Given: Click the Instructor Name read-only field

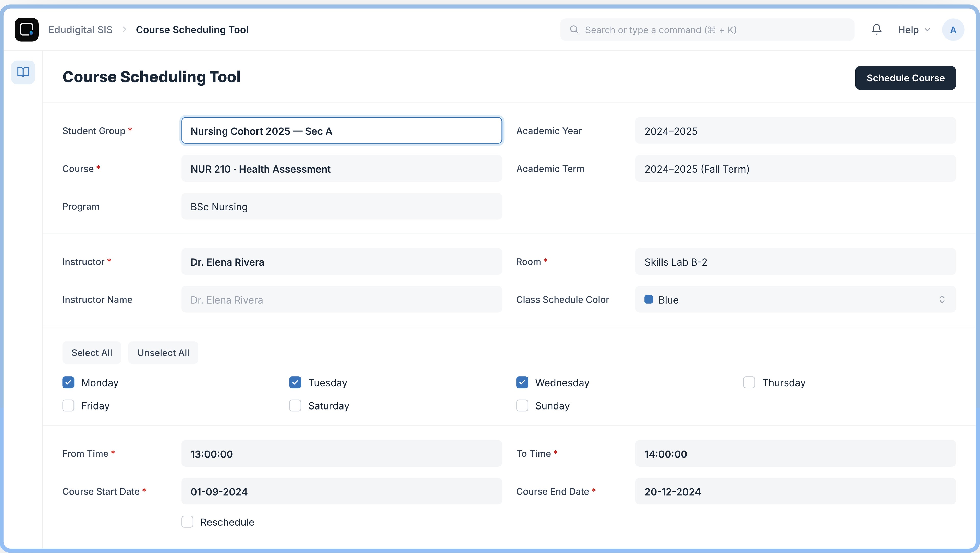Looking at the screenshot, I should point(342,299).
